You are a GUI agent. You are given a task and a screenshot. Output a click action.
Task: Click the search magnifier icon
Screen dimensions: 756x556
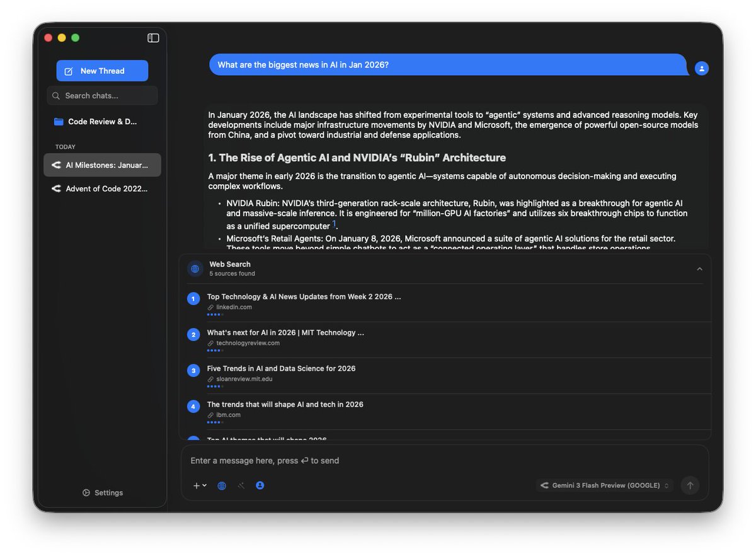(56, 96)
